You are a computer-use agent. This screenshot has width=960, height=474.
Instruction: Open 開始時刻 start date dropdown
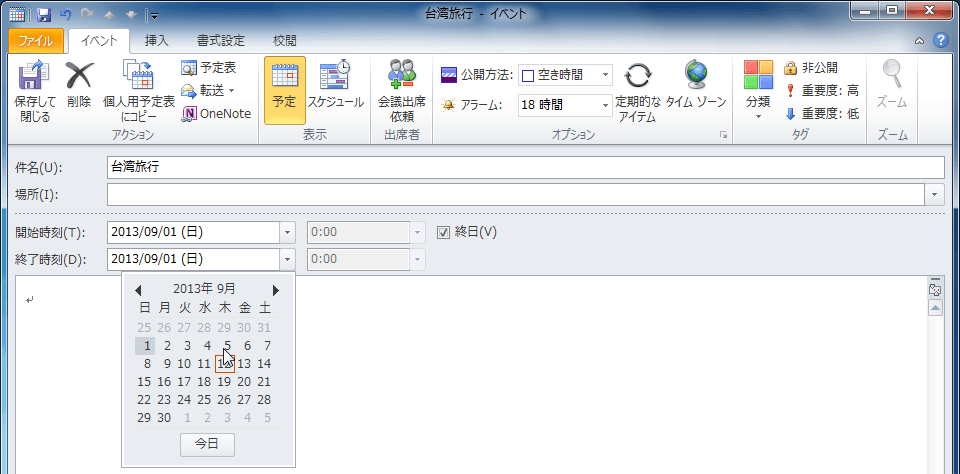288,233
